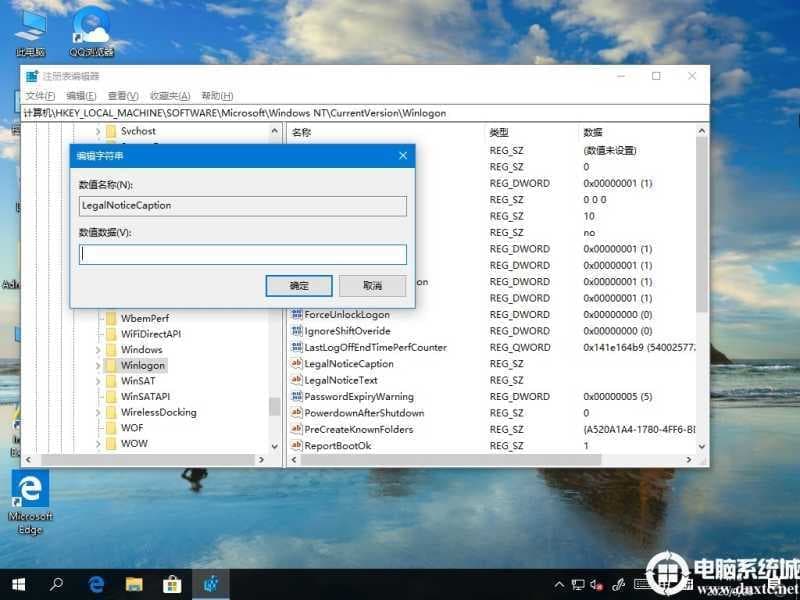Click the values pane horizontal scrollbar thumb
The image size is (800, 600).
pos(451,460)
